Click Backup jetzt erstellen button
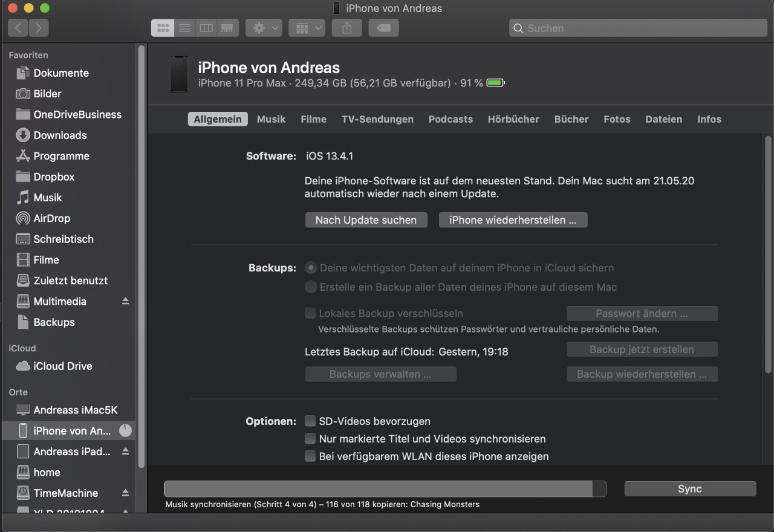Screen dimensions: 774x532 point(642,349)
